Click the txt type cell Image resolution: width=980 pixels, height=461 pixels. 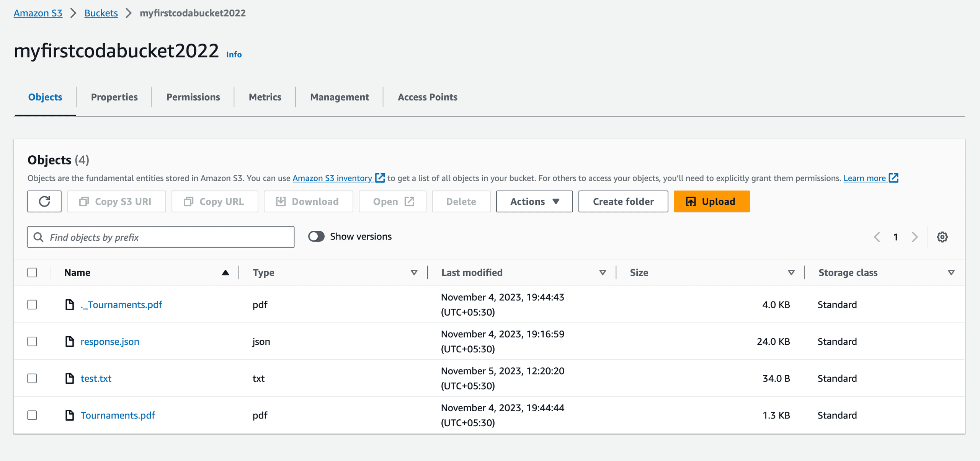258,378
